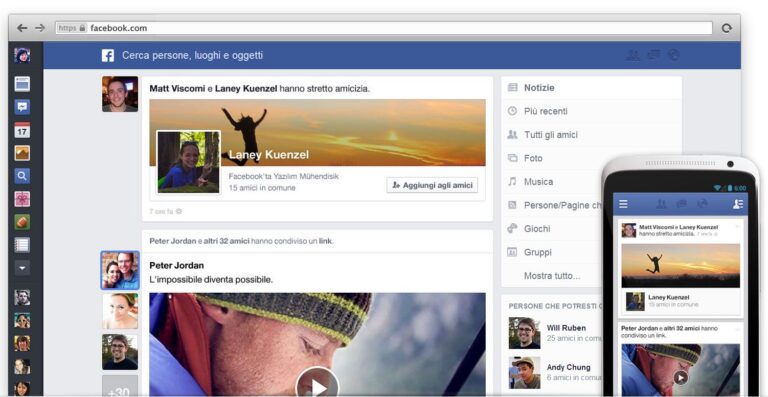
Task: Go back with the browser back arrow
Action: coord(22,28)
